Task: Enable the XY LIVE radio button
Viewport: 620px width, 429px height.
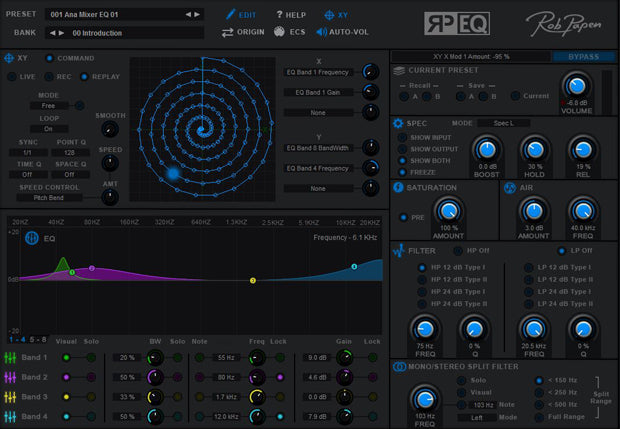Action: point(12,77)
